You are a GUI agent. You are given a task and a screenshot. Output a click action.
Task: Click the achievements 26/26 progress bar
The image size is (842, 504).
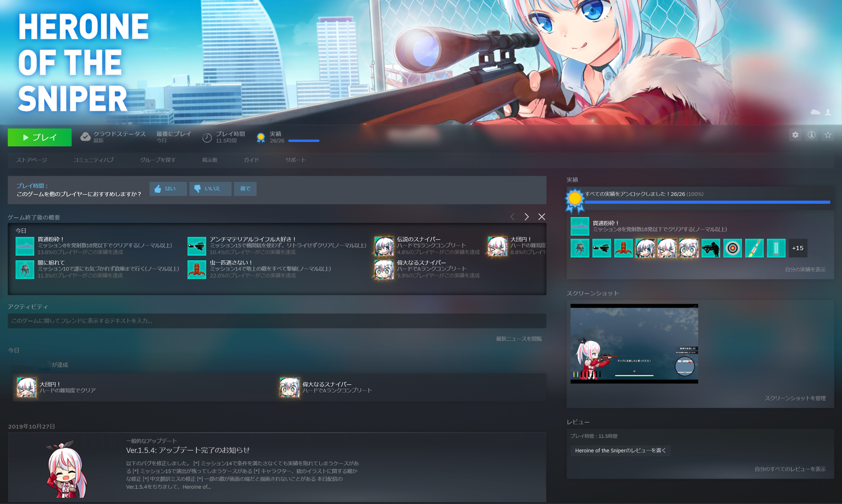pos(303,141)
